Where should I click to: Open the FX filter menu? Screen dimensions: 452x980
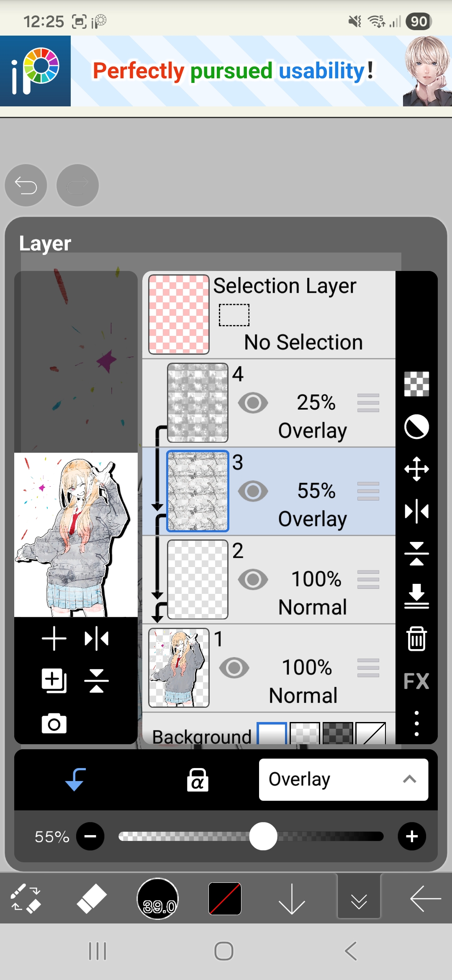pos(416,681)
